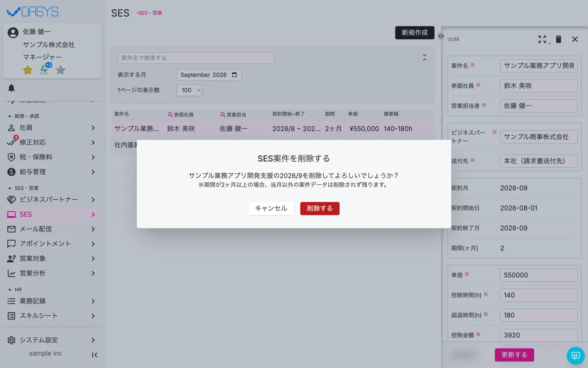Open スキルシート in the sidebar
Image resolution: width=588 pixels, height=368 pixels.
pyautogui.click(x=52, y=316)
